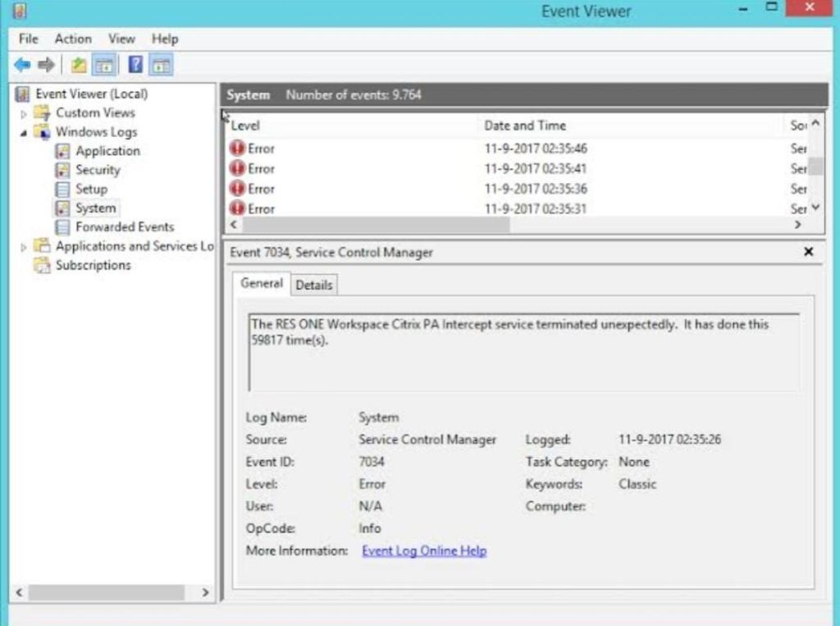
Task: Open the Setup log
Action: click(x=91, y=189)
